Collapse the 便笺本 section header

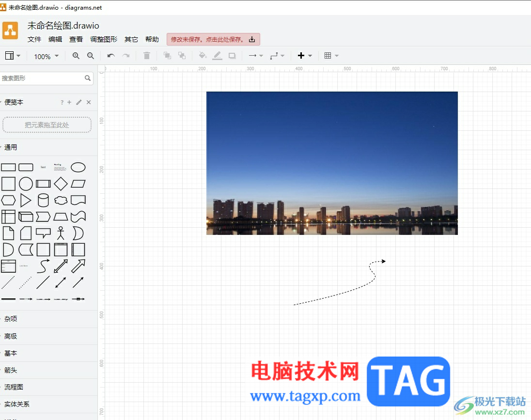(14, 102)
